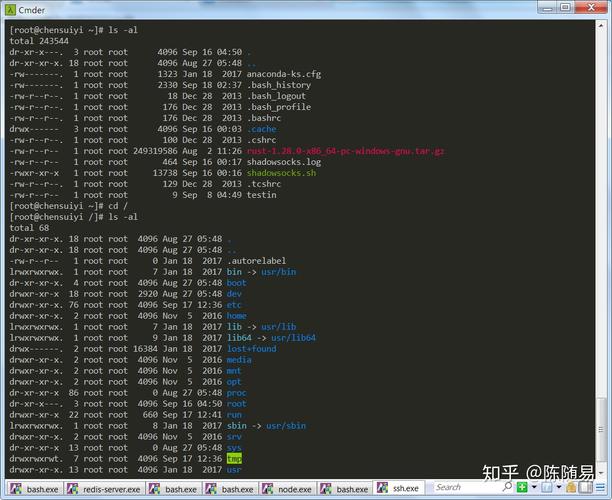This screenshot has height=500, width=612.
Task: Click the .autorelabel file name
Action: (256, 261)
